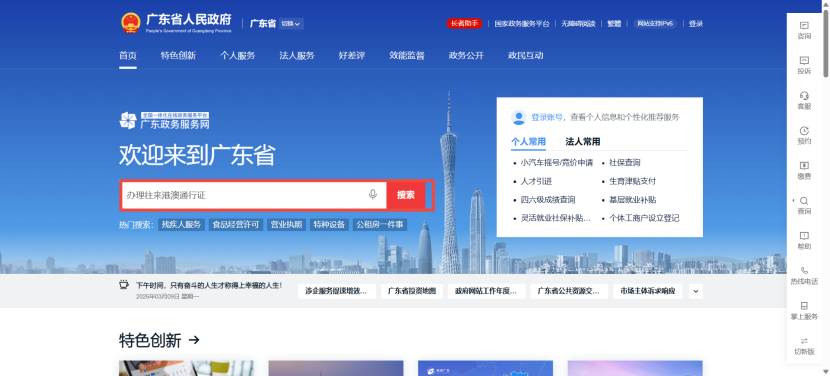Follow the arrow next to 特色创新 heading

194,340
